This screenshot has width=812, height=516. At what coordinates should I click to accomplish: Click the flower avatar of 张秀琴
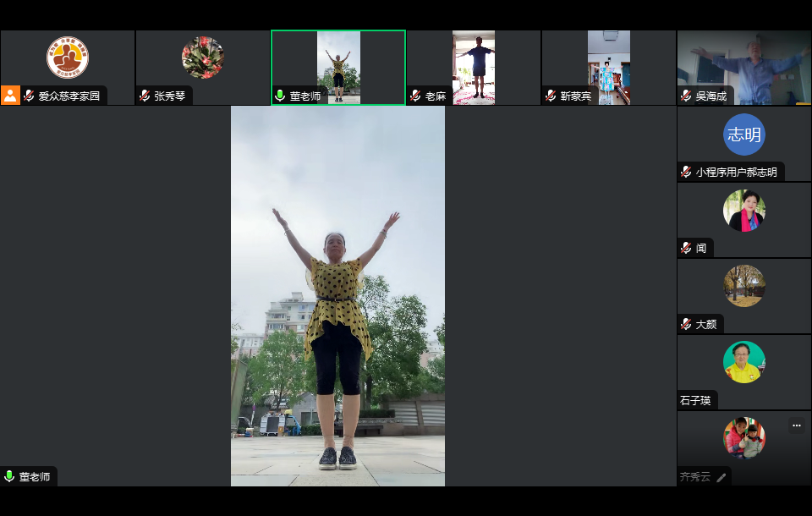click(x=203, y=58)
